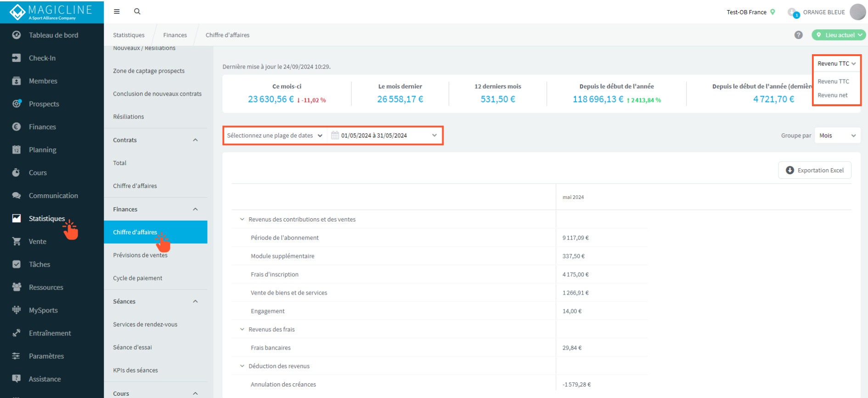Collapse the Cours section in submenu

click(195, 393)
